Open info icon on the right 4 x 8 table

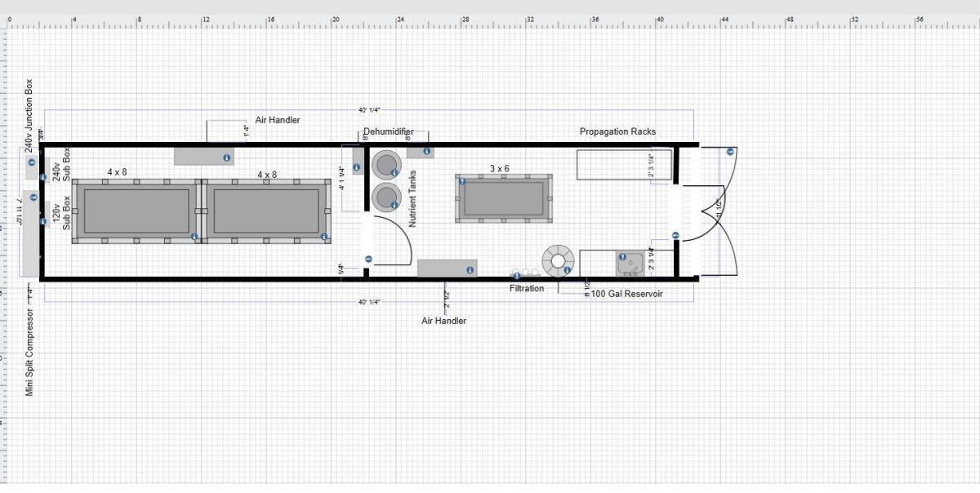point(324,237)
